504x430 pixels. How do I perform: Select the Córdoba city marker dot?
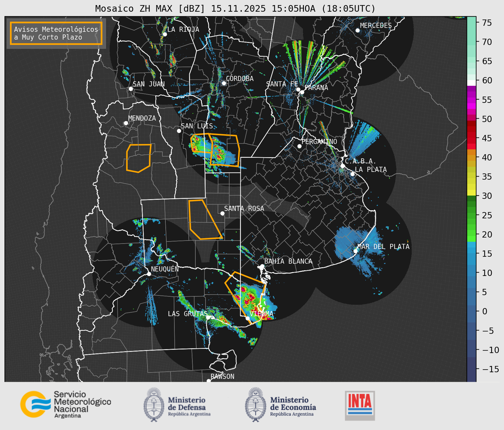coord(224,83)
